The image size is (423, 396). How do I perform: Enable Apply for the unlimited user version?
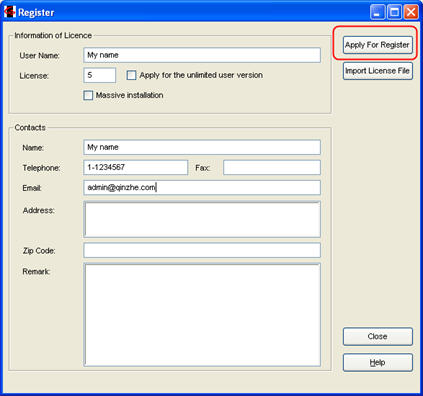click(131, 75)
